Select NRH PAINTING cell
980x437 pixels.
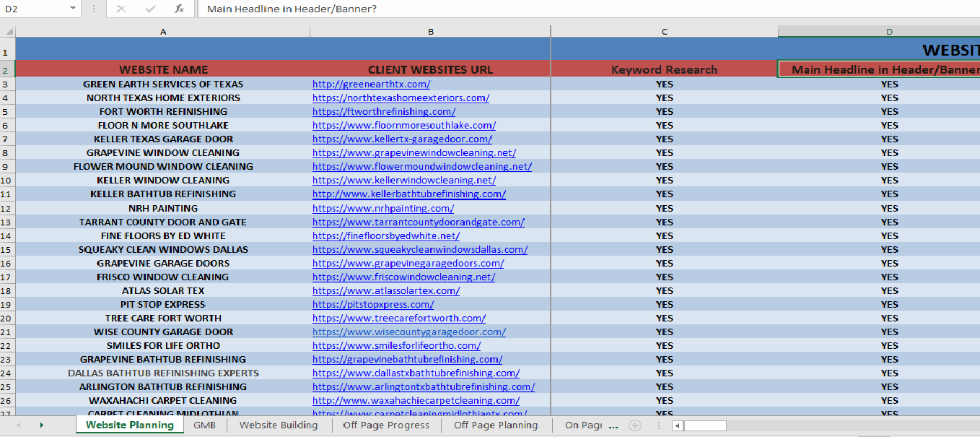coord(163,208)
